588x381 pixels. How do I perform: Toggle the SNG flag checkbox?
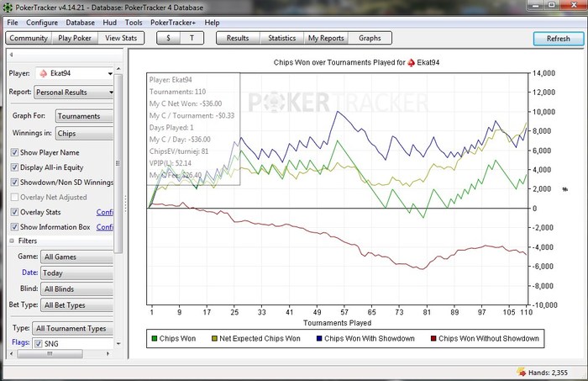tap(39, 343)
